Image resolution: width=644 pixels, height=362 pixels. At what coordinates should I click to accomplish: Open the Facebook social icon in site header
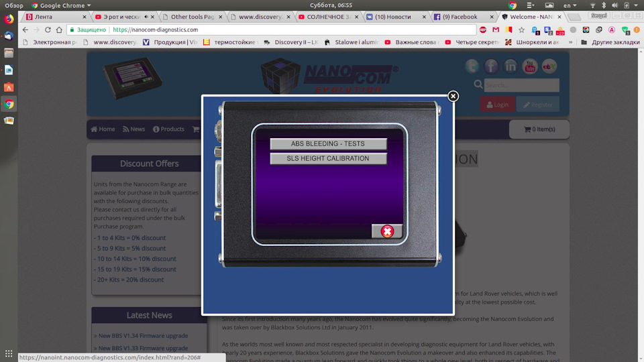(x=491, y=66)
